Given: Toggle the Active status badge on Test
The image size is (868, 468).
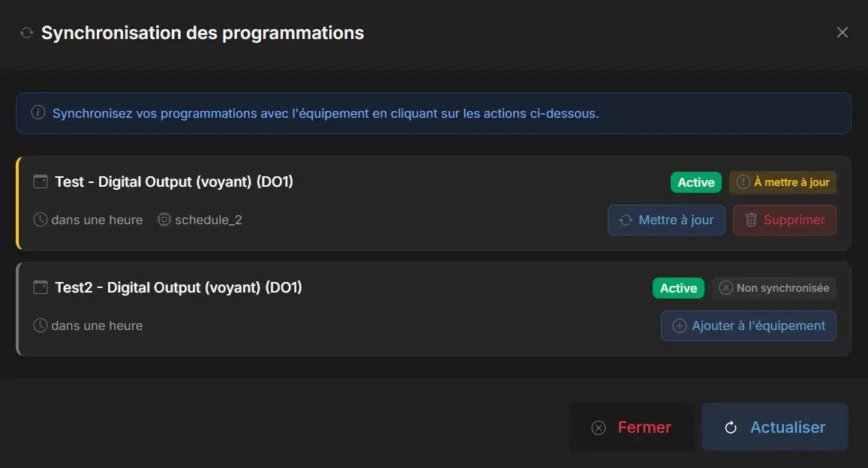Looking at the screenshot, I should [695, 182].
